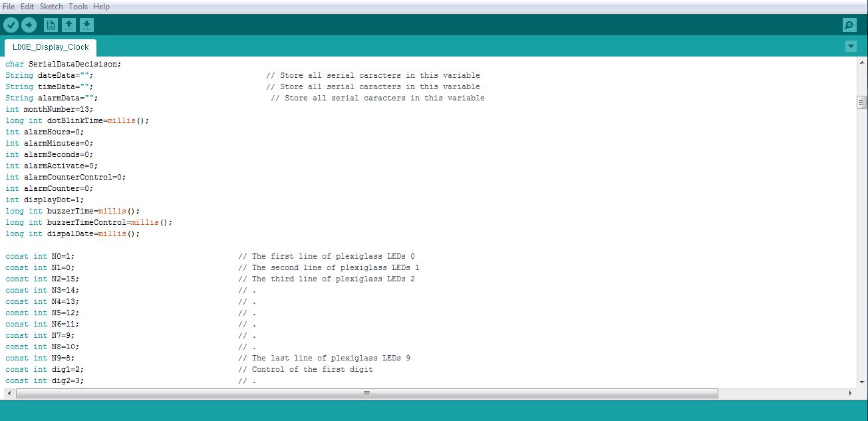
Task: Open the Sketch menu
Action: pos(51,7)
